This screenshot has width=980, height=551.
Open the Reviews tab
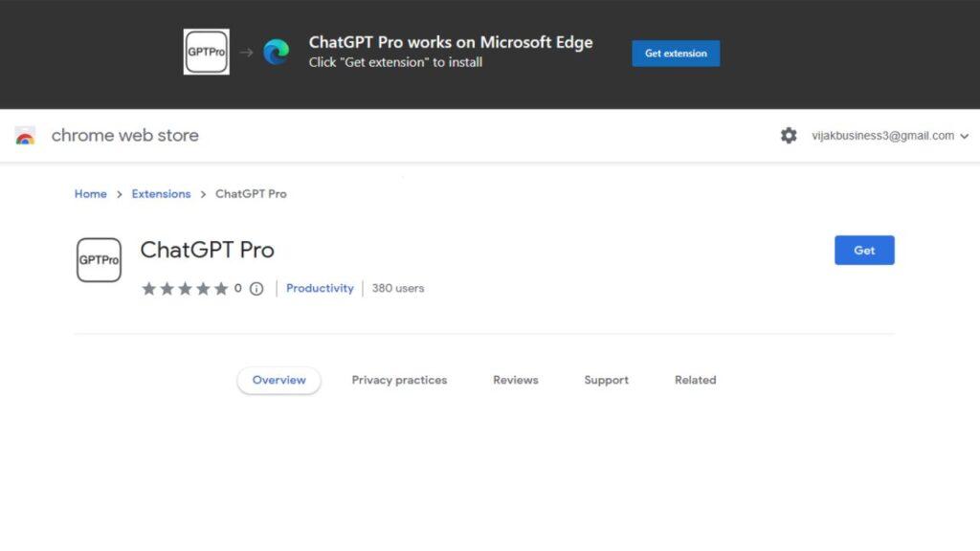pyautogui.click(x=516, y=380)
